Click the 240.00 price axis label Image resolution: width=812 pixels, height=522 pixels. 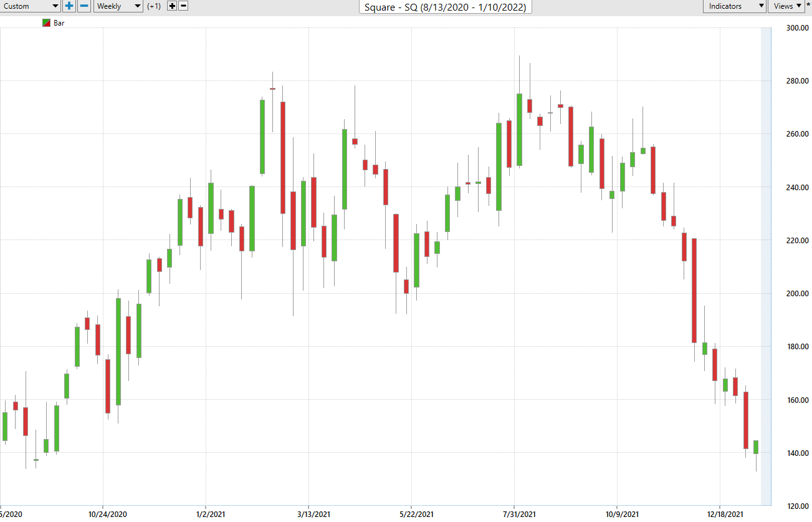coord(796,187)
